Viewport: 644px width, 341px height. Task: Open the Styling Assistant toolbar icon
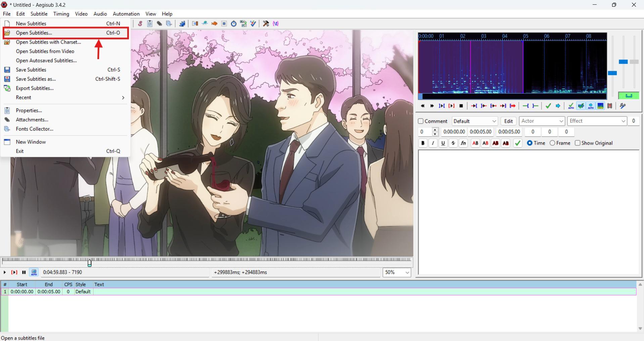[x=204, y=23]
